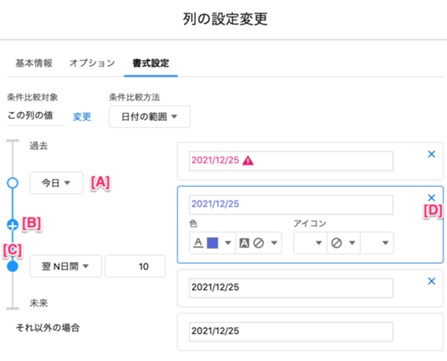
Task: Click the それ以外の場合 2021/12/25 preview field
Action: 291,331
